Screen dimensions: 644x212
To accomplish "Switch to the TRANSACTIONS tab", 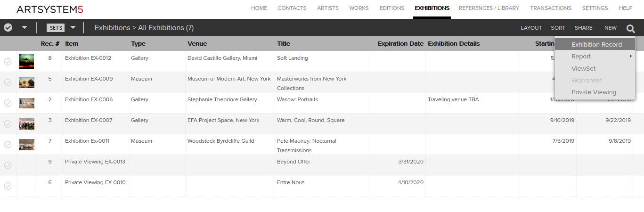I will pos(551,8).
